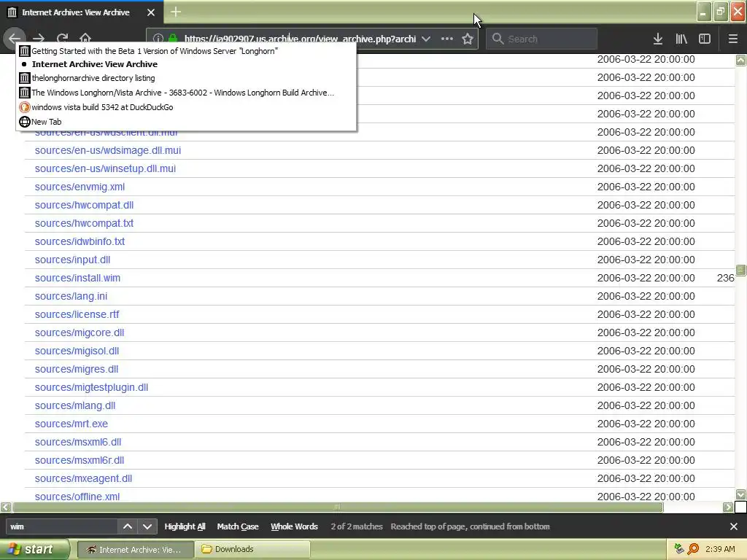Open the sources/license.rtf link
The image size is (747, 560).
[77, 315]
